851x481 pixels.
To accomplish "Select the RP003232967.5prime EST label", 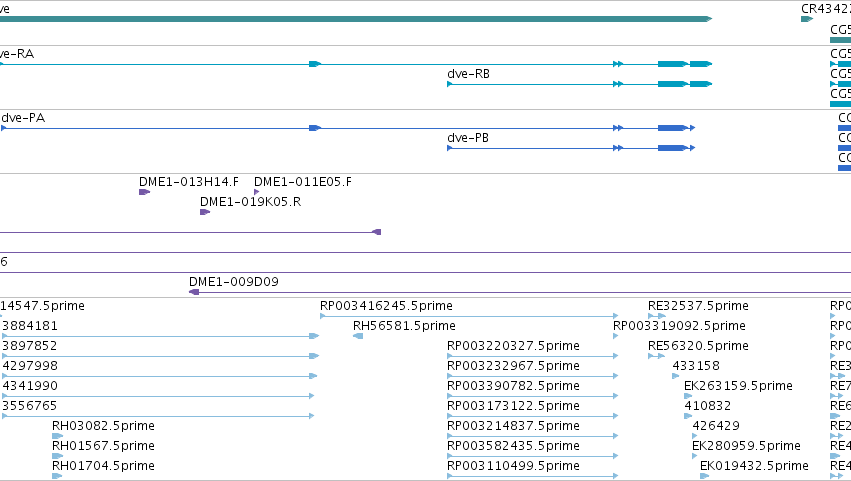I will [x=513, y=366].
